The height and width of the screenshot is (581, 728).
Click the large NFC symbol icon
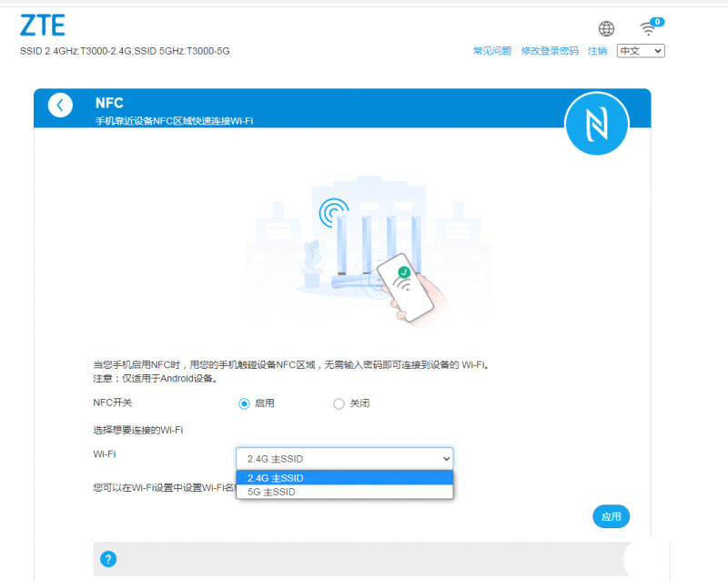click(597, 124)
